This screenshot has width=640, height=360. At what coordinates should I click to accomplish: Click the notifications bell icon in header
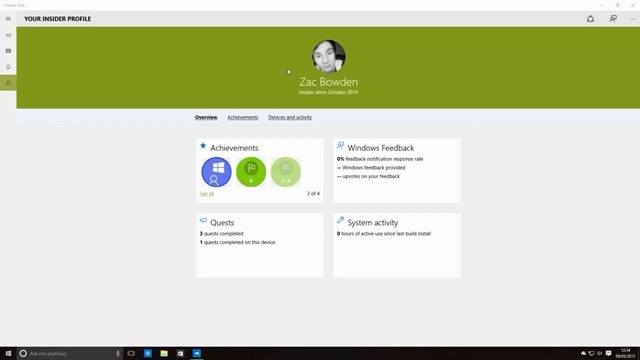[590, 19]
